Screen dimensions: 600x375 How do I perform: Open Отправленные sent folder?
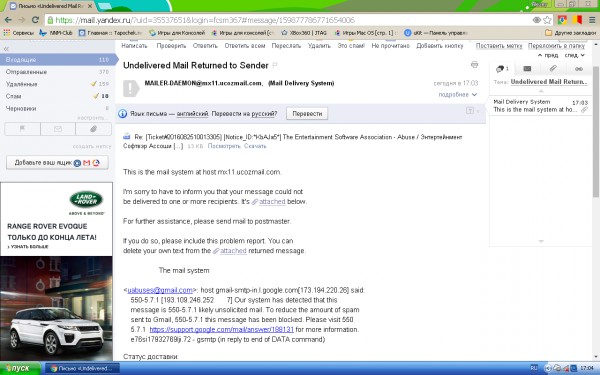(57, 72)
